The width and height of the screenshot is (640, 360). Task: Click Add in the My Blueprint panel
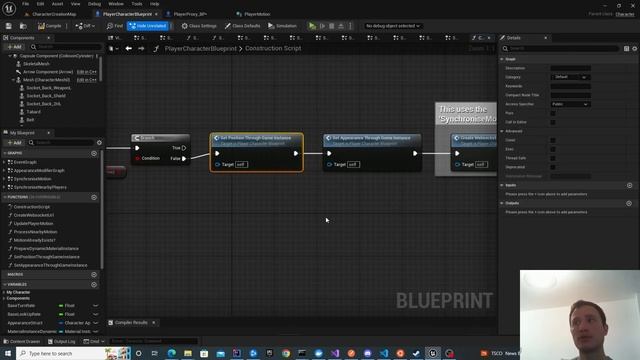[14, 142]
